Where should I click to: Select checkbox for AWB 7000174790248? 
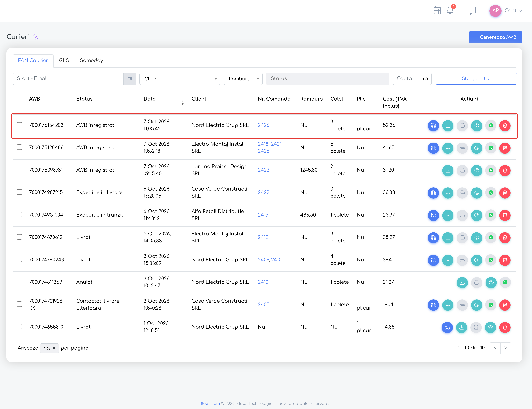click(x=20, y=259)
